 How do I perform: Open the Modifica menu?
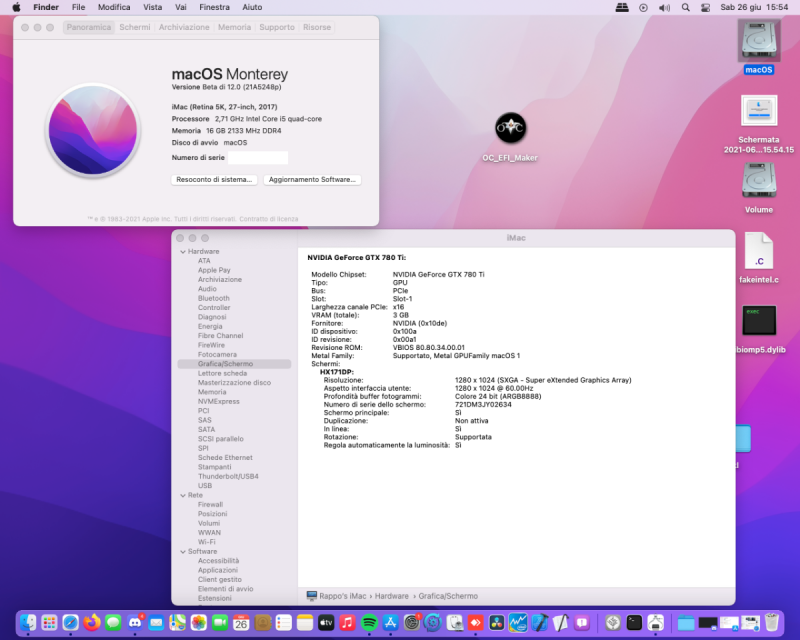pos(114,7)
